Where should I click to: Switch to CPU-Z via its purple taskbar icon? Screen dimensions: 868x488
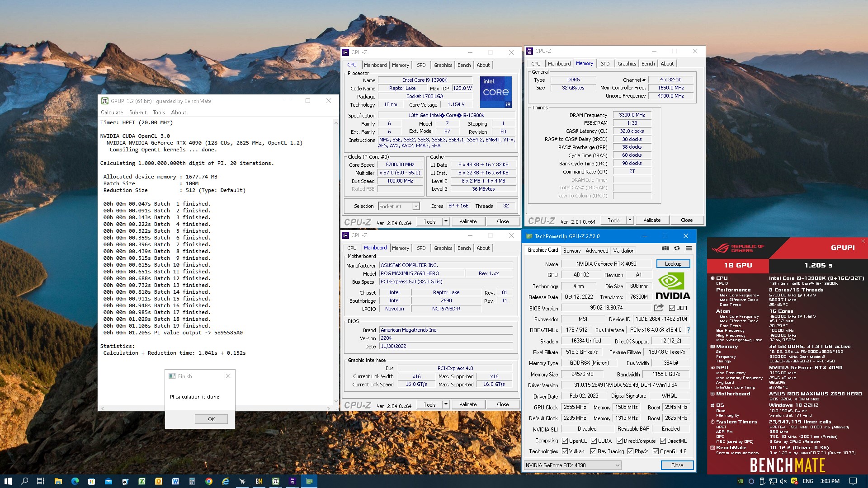(x=292, y=481)
